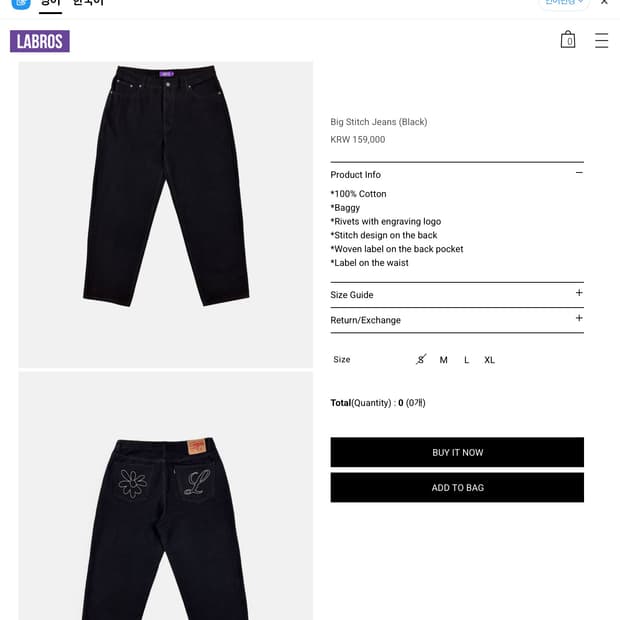This screenshot has height=620, width=620.
Task: Click the ADD TO BAG button
Action: coord(457,488)
